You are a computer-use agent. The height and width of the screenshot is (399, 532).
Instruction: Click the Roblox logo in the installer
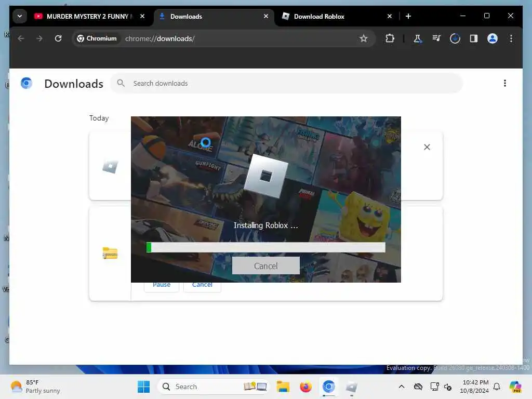pyautogui.click(x=266, y=176)
